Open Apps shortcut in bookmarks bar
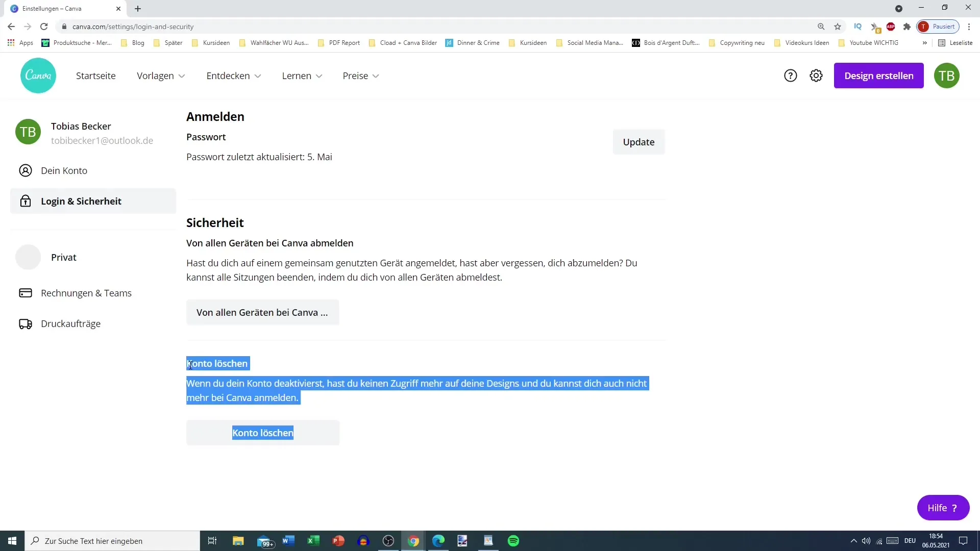This screenshot has width=980, height=551. (x=20, y=43)
